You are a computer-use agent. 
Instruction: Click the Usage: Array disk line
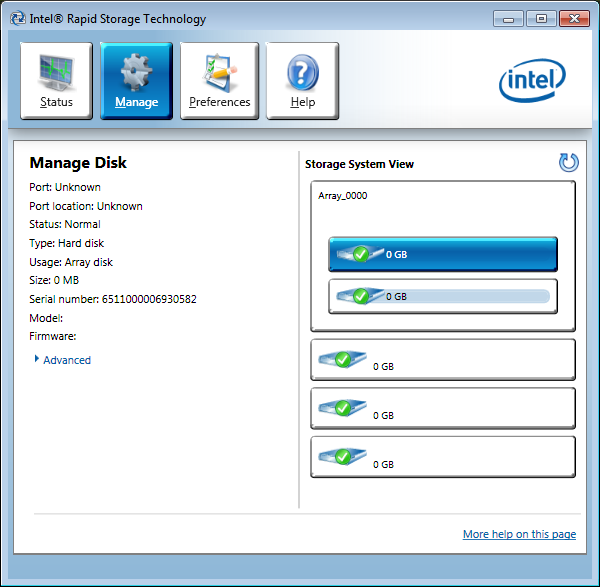(71, 262)
